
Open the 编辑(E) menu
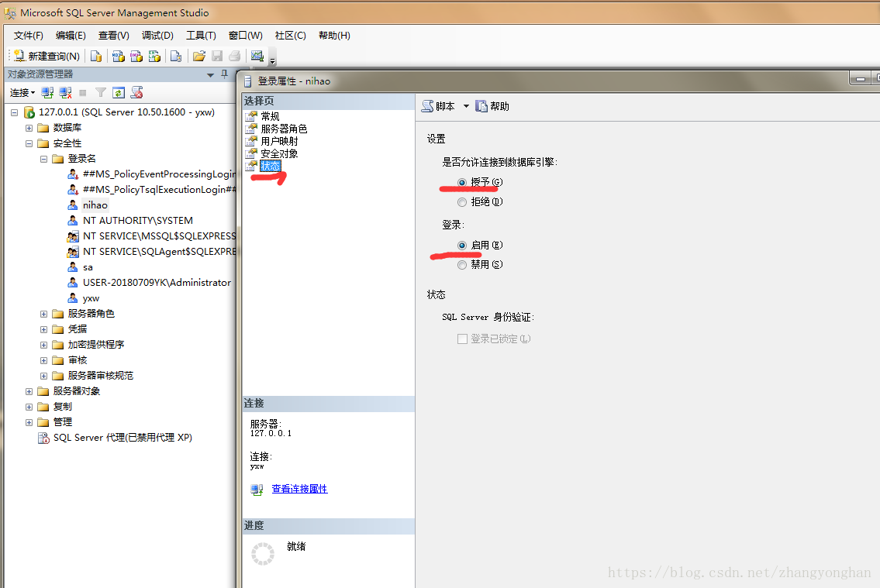pyautogui.click(x=71, y=36)
